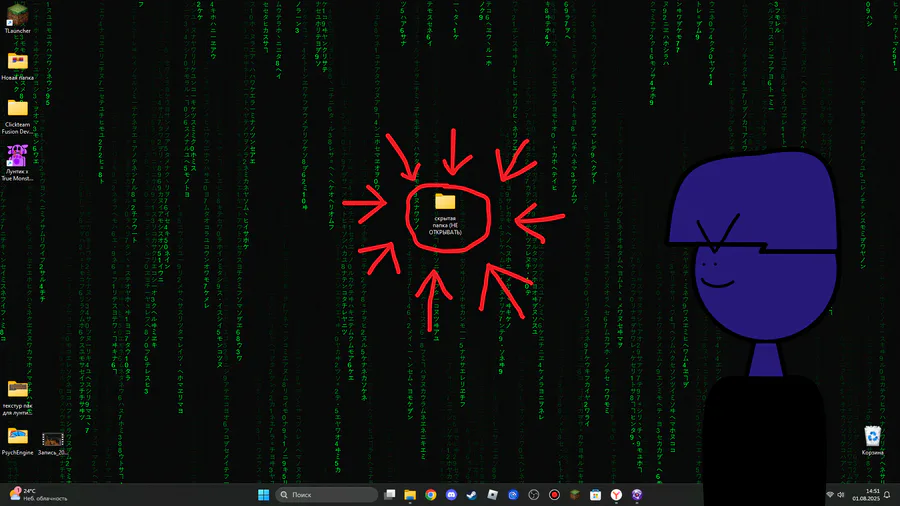Open the Корзина recycle bin

click(872, 441)
